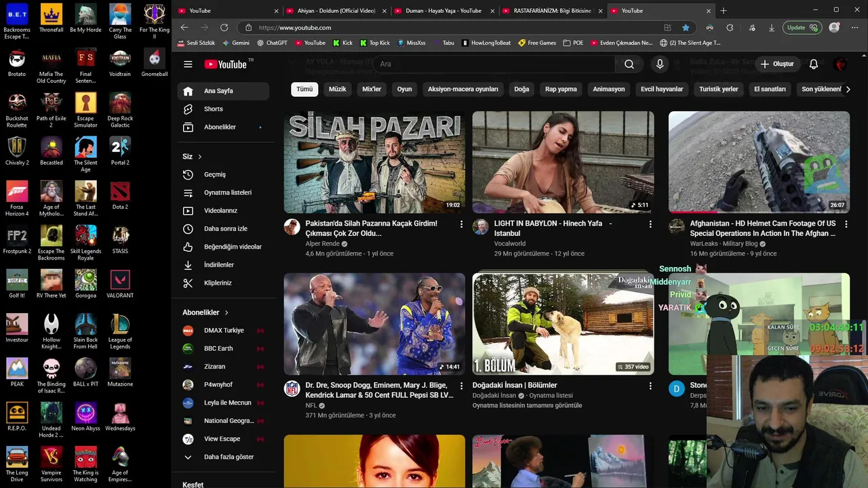Screen dimensions: 868x488
Task: Open PEAK desktop shortcut
Action: [17, 372]
